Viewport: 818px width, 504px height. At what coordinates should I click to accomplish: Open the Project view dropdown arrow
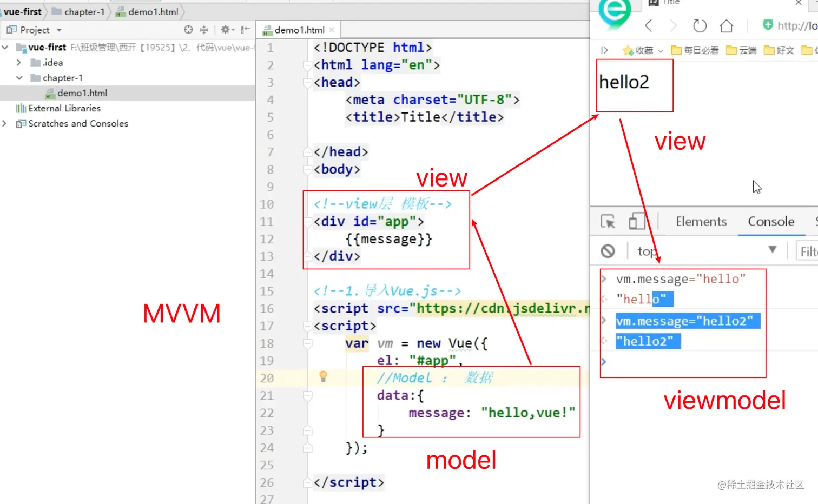coord(60,30)
